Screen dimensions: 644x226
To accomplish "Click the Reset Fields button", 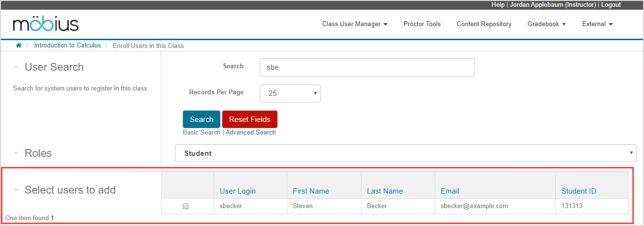I will [250, 120].
